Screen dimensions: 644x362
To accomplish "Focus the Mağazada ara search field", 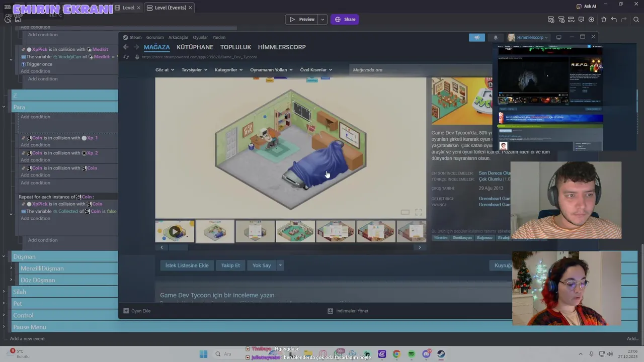I will (420, 70).
